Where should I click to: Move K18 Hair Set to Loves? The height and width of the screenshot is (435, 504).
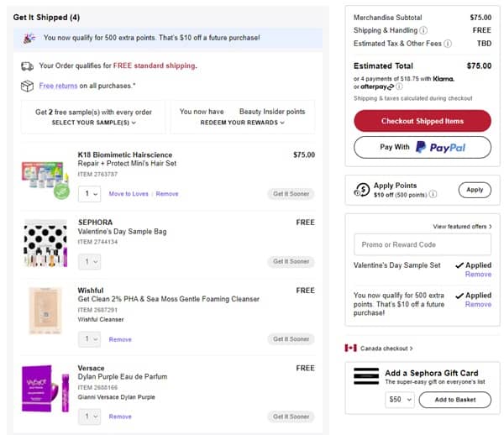point(129,194)
